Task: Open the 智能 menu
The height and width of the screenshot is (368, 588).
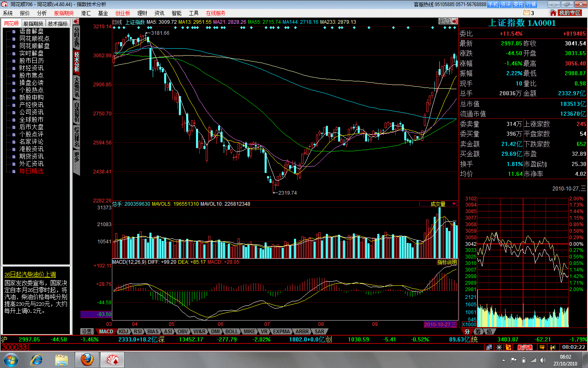Action: pos(176,13)
